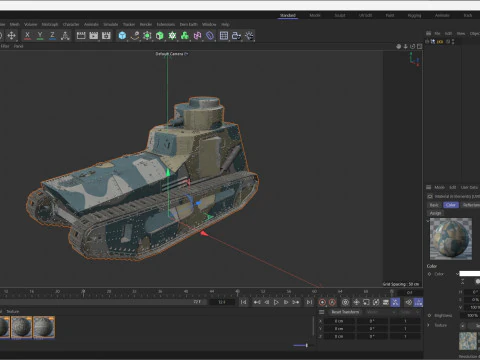The height and width of the screenshot is (360, 480).
Task: Click the Assign button in attributes
Action: [435, 213]
